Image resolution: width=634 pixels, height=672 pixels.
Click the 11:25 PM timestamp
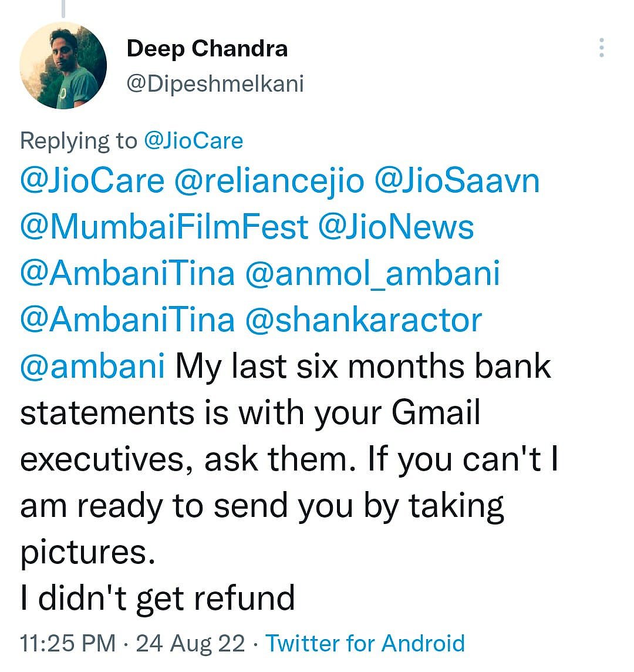[x=68, y=643]
